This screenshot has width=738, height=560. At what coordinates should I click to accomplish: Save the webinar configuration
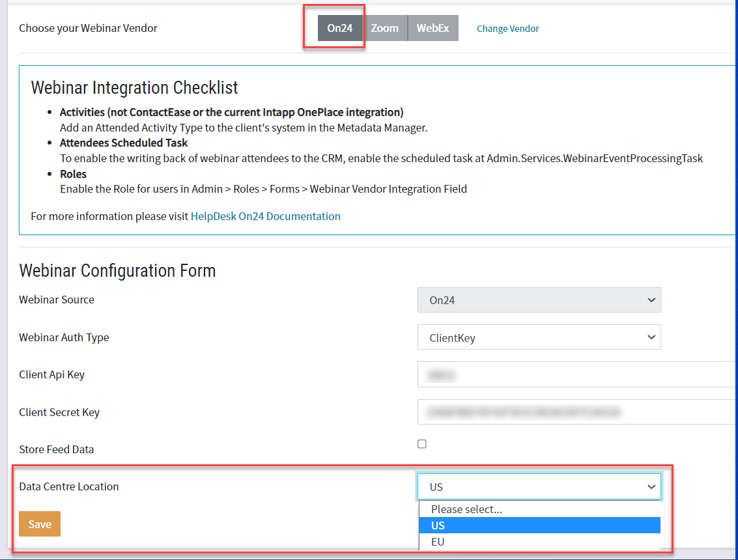[x=40, y=524]
